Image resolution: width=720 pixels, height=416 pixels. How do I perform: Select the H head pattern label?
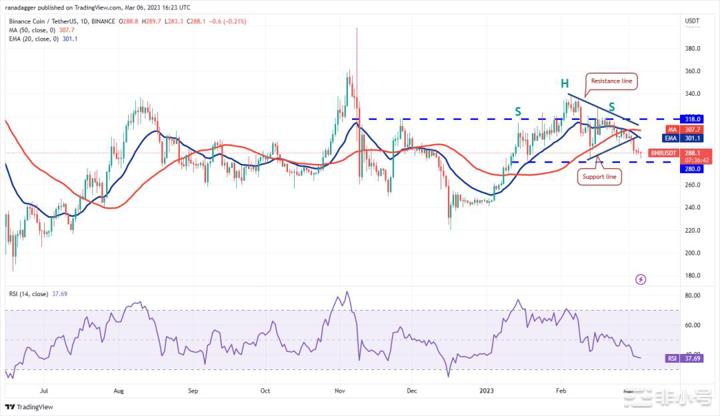565,83
